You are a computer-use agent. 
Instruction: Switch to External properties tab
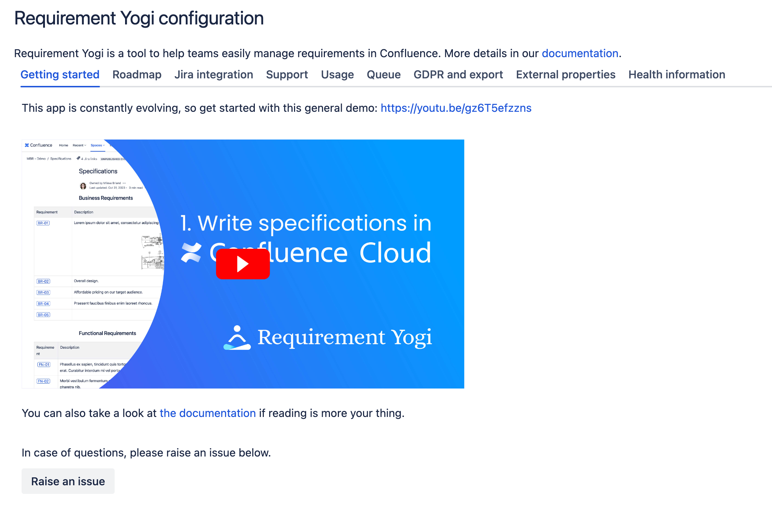tap(565, 75)
